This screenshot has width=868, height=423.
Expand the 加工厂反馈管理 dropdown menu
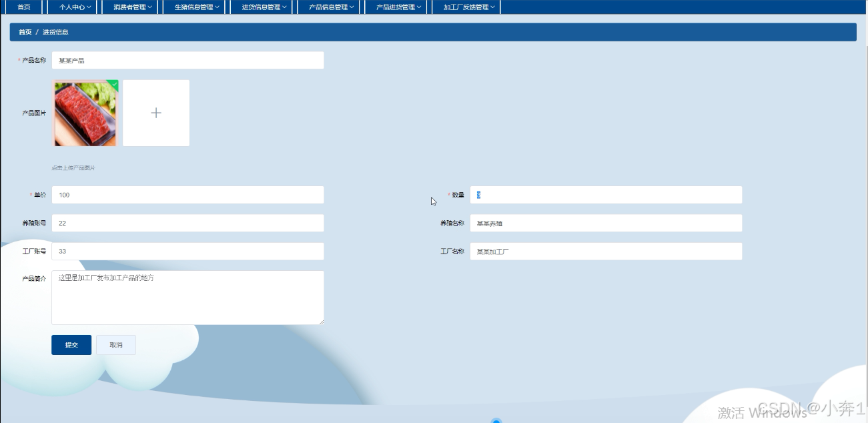[466, 7]
